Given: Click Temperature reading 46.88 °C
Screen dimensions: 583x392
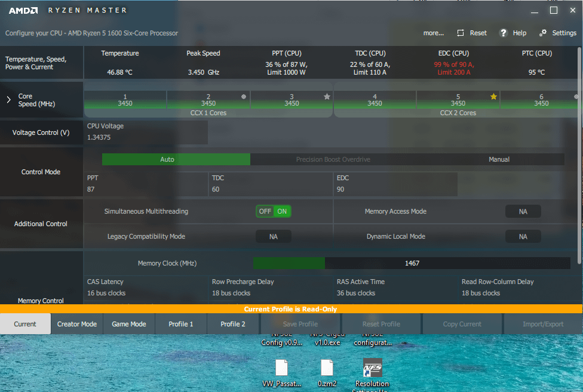Looking at the screenshot, I should pyautogui.click(x=119, y=72).
